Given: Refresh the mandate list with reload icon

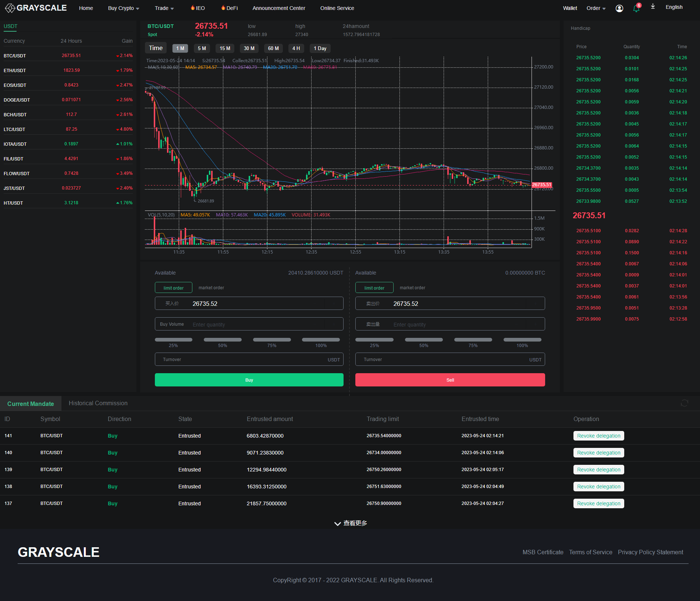Looking at the screenshot, I should pos(684,403).
